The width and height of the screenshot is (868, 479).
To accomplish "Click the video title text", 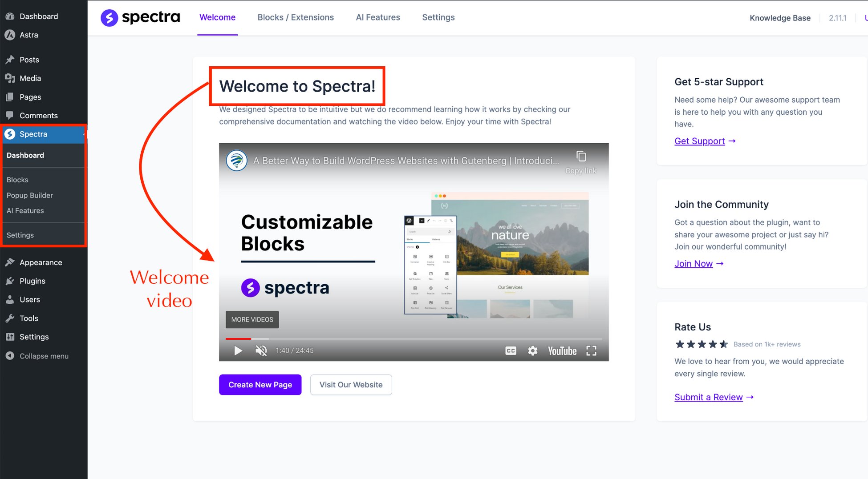I will point(406,161).
